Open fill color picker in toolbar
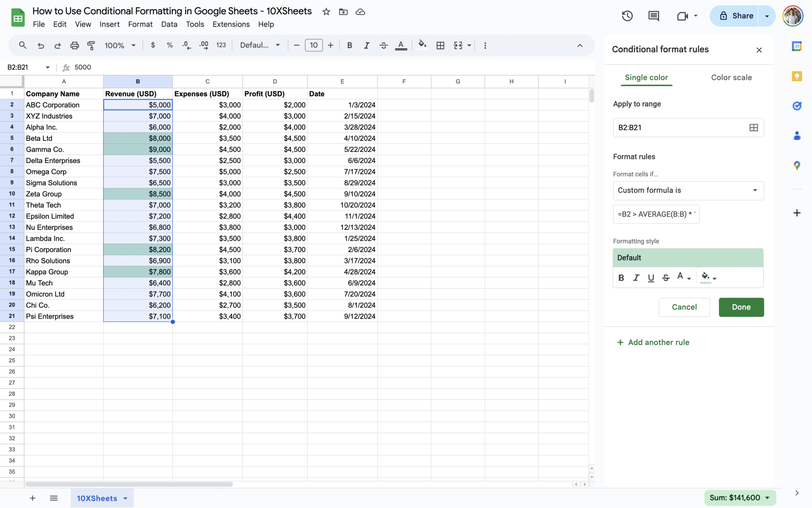Viewport: 812px width, 508px height. click(x=423, y=44)
